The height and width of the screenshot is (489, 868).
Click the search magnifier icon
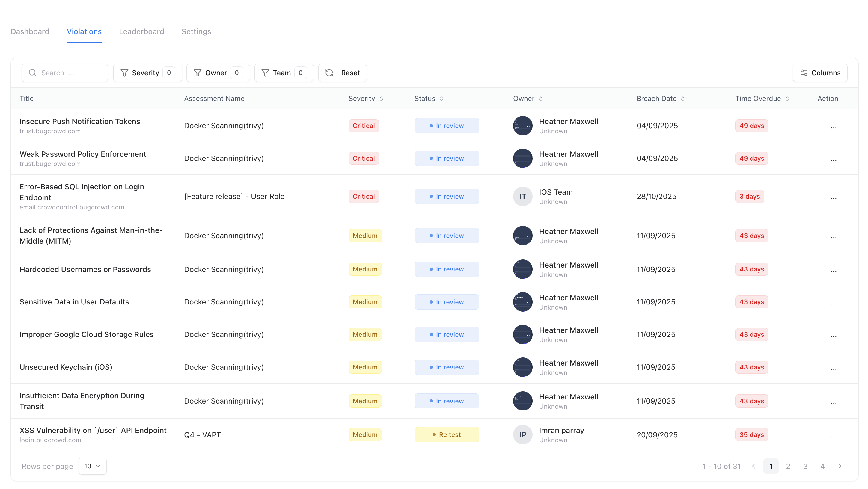coord(32,73)
